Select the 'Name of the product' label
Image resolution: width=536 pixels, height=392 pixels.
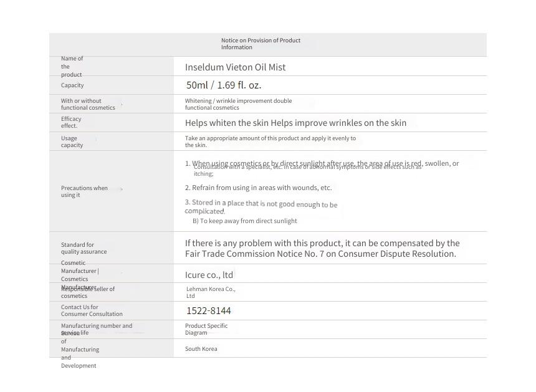(72, 67)
